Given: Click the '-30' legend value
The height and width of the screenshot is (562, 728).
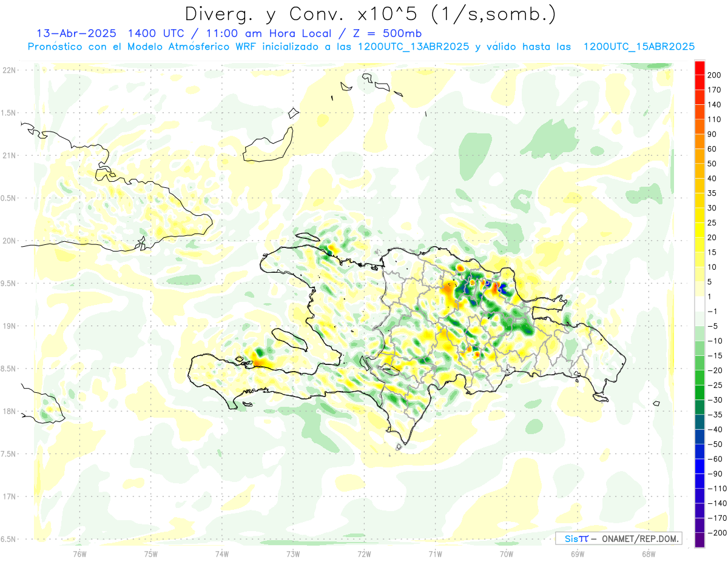Looking at the screenshot, I should tap(716, 400).
